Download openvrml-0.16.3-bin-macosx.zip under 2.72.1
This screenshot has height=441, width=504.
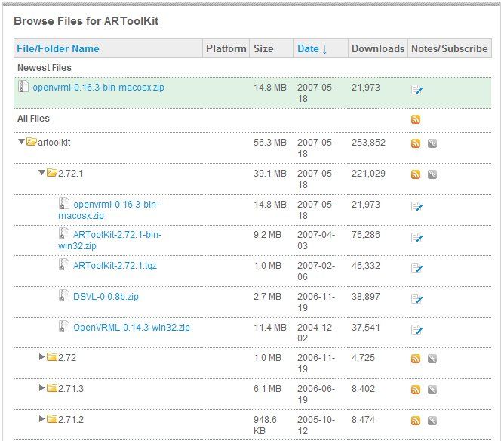click(x=109, y=210)
